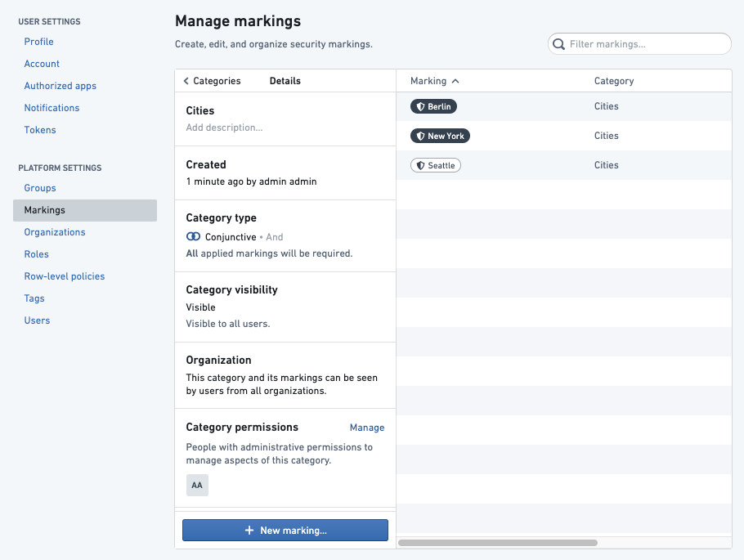Open Notifications settings

tap(52, 108)
